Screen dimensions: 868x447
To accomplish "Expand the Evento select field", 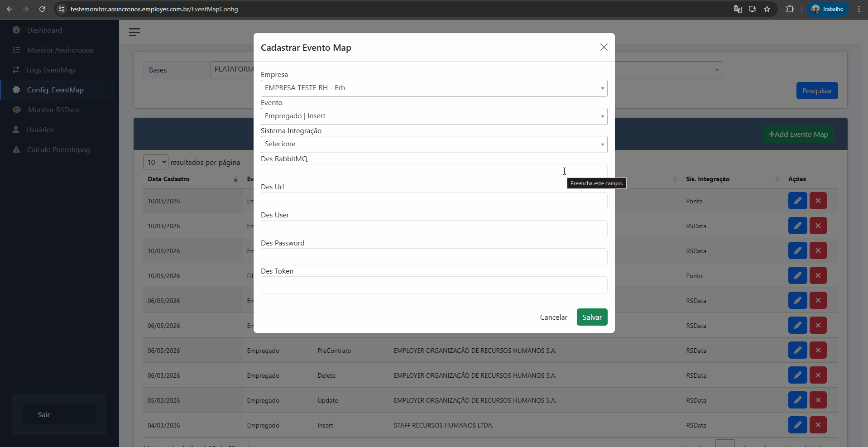I will click(434, 116).
